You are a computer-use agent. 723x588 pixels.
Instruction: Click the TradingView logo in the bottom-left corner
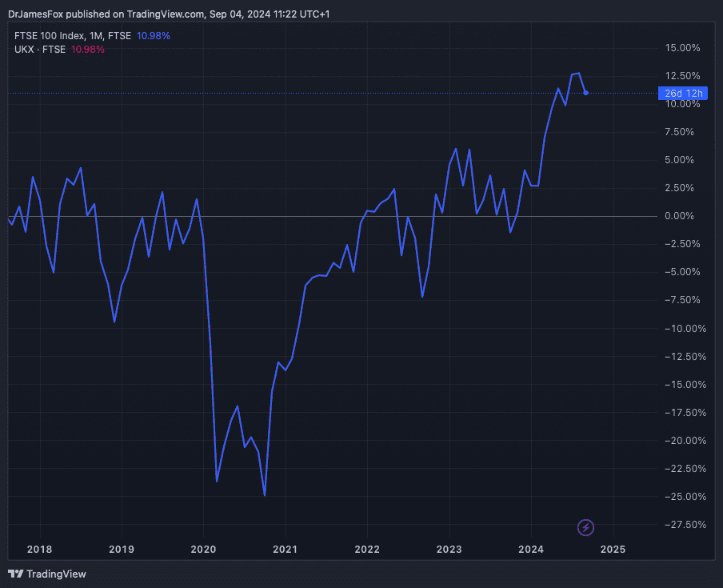tap(46, 574)
